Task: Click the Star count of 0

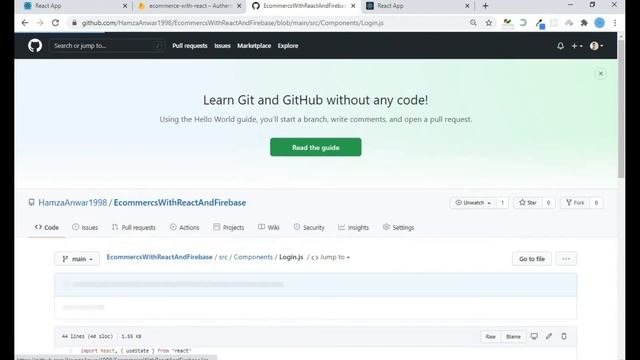Action: (548, 203)
